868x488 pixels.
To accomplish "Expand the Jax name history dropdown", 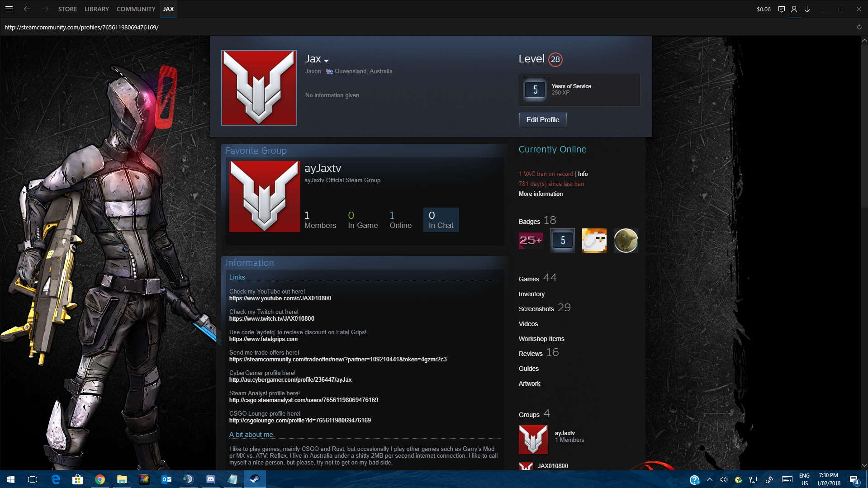I will (x=326, y=61).
